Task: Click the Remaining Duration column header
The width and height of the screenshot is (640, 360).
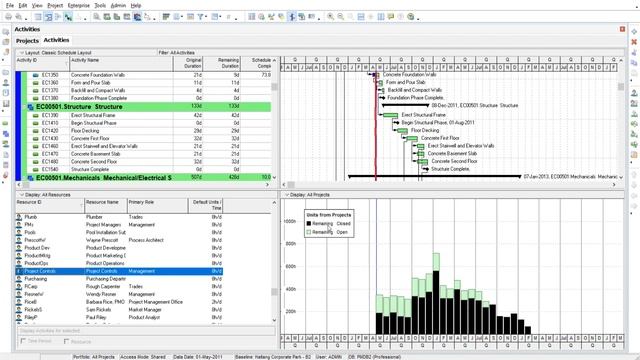Action: coord(222,63)
